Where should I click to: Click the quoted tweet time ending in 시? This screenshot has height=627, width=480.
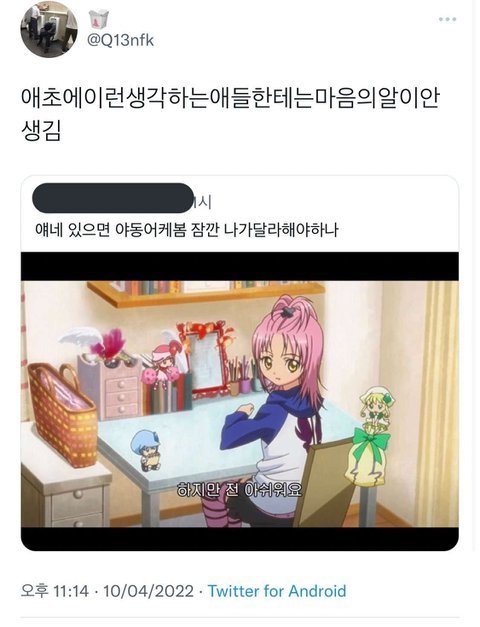pyautogui.click(x=202, y=202)
